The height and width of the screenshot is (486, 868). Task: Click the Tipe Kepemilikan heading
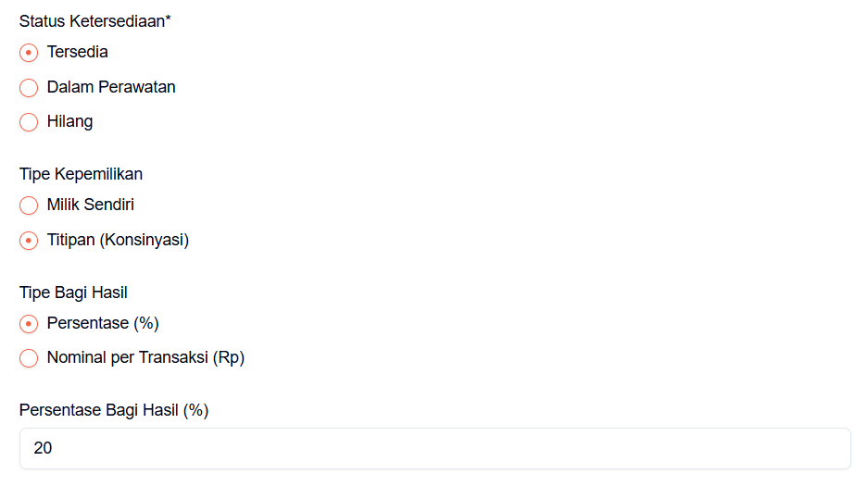pyautogui.click(x=81, y=174)
